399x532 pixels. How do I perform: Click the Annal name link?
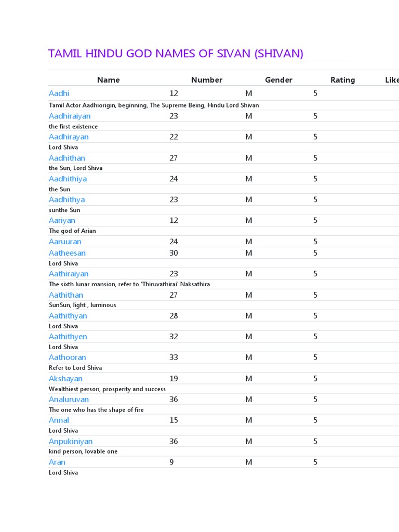click(59, 420)
